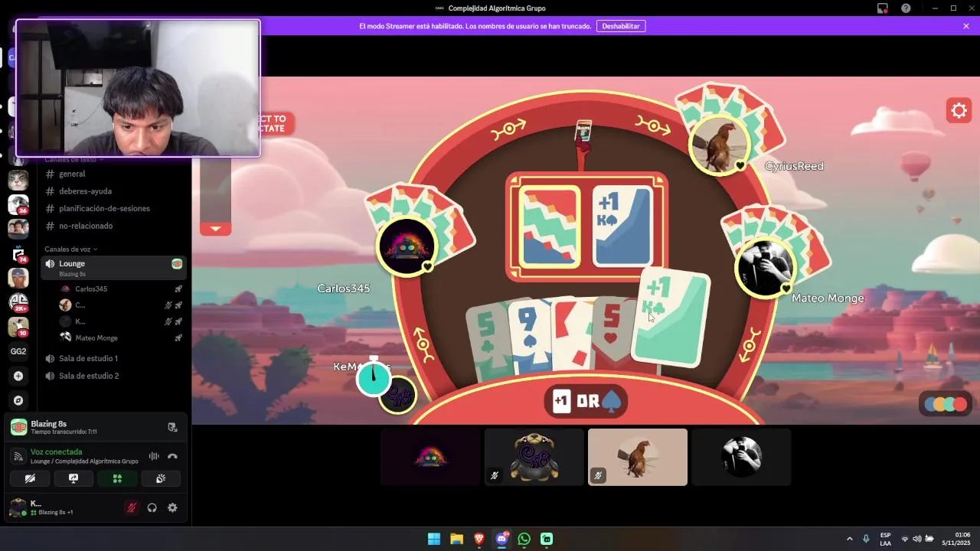Open the GG2 server
This screenshot has width=980, height=551.
point(18,351)
